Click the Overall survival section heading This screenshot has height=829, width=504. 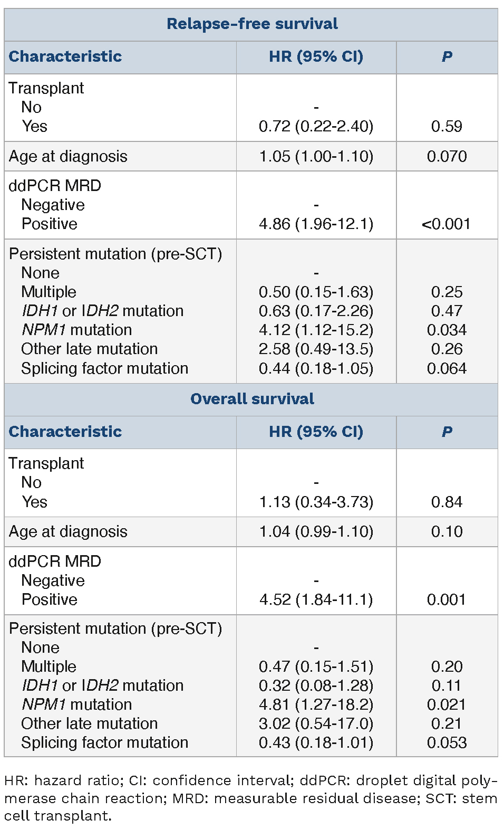tap(252, 399)
